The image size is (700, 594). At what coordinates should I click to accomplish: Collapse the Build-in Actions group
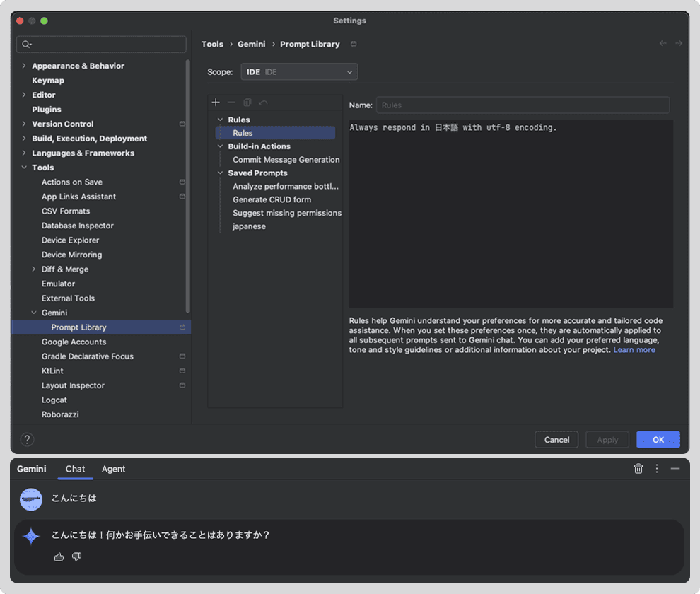coord(220,146)
